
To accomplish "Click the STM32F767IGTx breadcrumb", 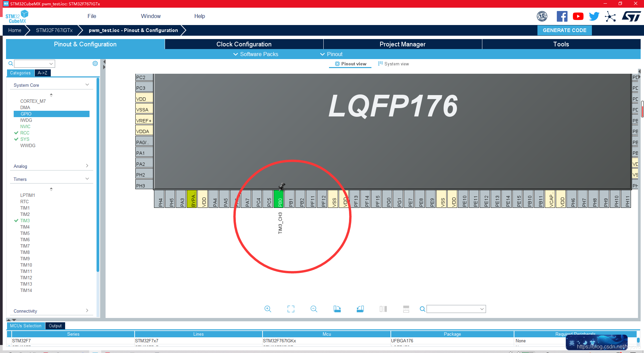I will point(54,30).
